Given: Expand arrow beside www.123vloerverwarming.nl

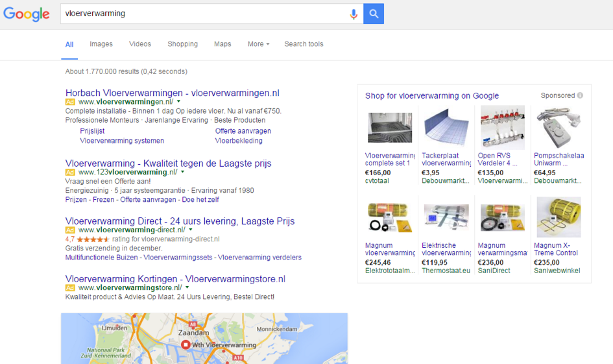Looking at the screenshot, I should (x=182, y=172).
